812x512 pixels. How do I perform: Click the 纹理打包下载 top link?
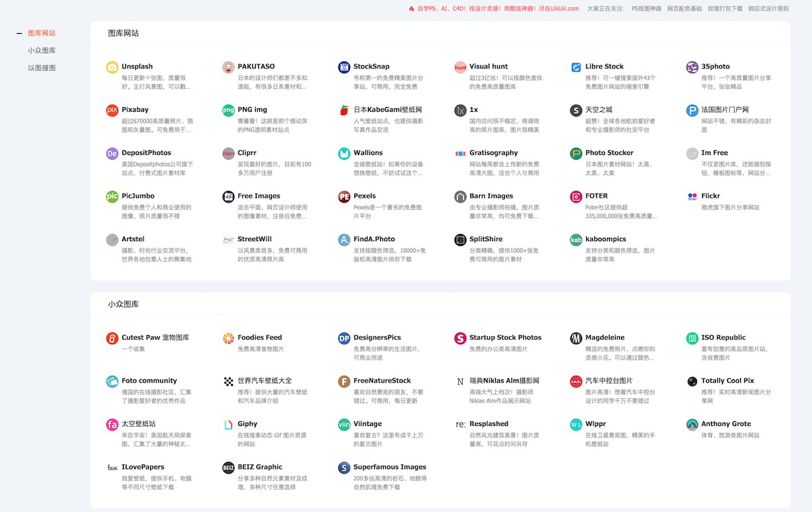(x=725, y=9)
